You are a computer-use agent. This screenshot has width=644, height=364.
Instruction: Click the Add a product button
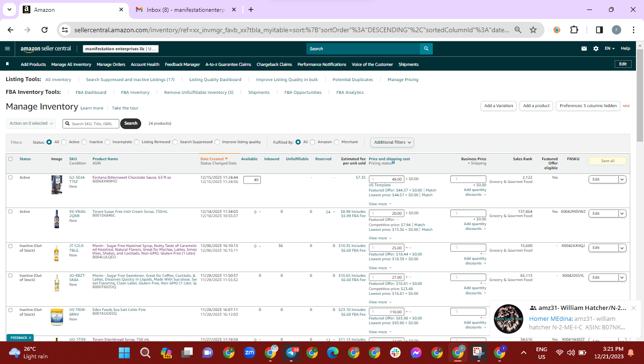537,106
